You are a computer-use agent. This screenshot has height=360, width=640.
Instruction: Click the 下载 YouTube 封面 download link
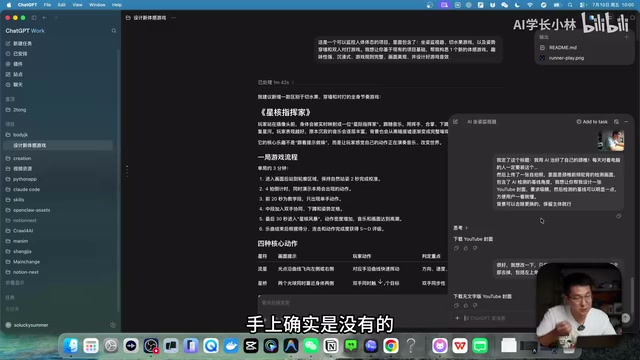[473, 239]
